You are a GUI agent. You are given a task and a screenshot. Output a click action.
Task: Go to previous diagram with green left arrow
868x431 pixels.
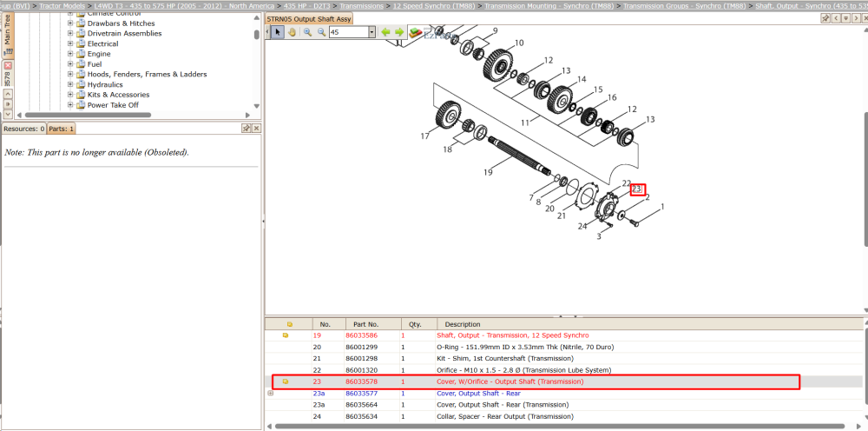point(386,32)
